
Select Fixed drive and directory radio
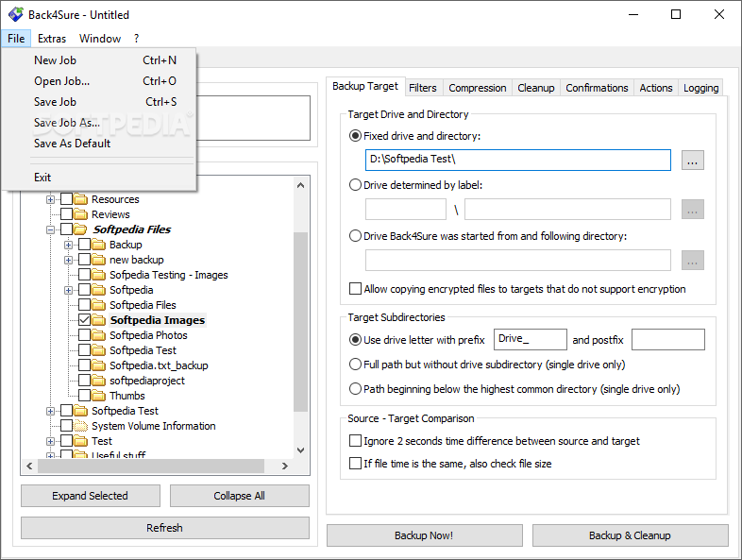355,136
